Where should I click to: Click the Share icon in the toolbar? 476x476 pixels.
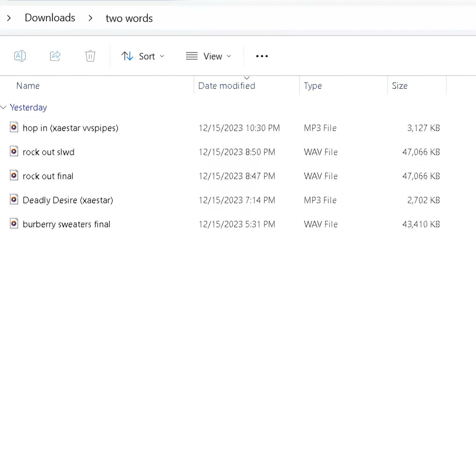click(x=55, y=56)
